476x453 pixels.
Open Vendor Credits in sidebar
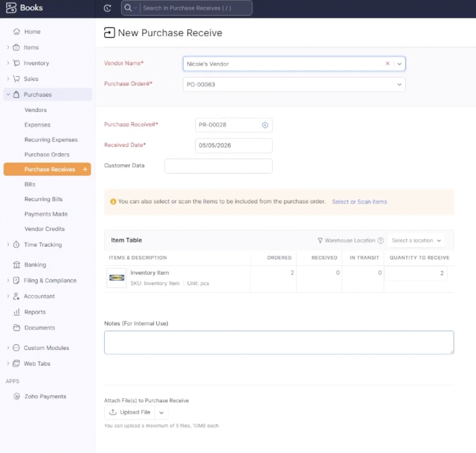click(45, 229)
